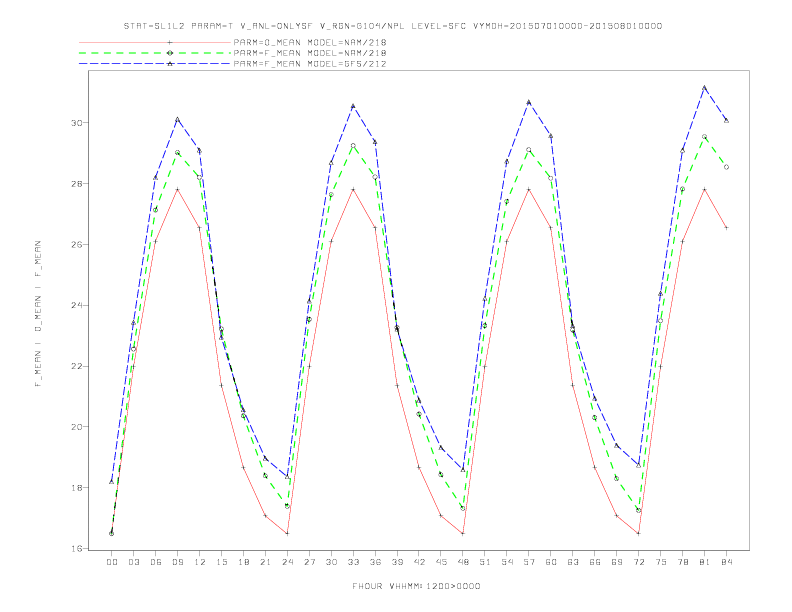
Task: Click x-axis tick label 54
Action: click(x=507, y=562)
